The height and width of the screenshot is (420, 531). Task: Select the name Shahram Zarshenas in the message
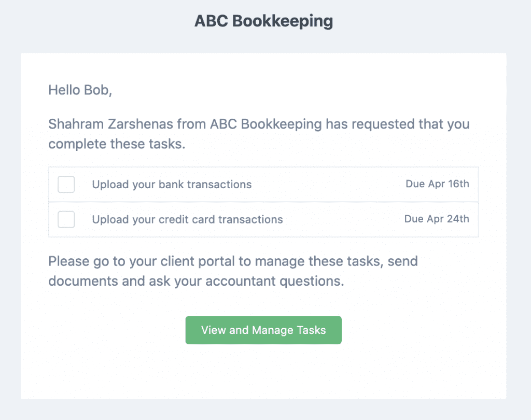tap(111, 124)
